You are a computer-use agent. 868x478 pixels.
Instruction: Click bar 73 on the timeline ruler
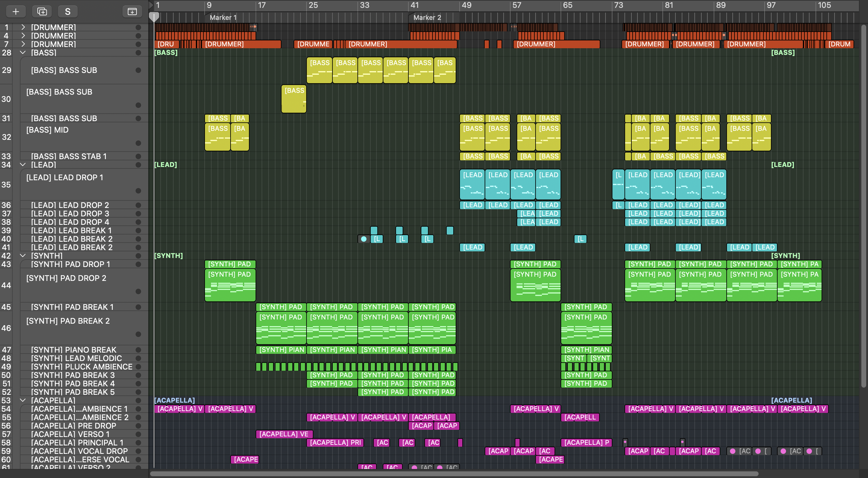point(619,5)
